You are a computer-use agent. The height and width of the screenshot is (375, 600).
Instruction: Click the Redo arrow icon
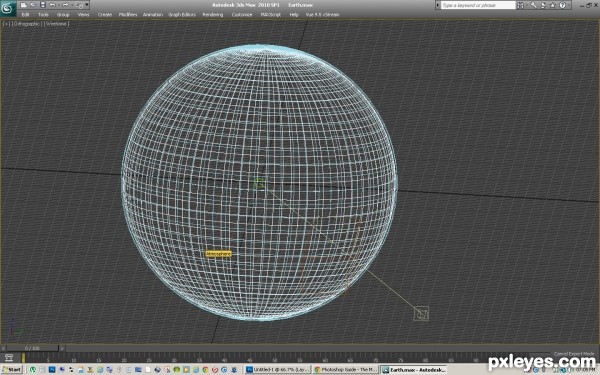click(65, 5)
